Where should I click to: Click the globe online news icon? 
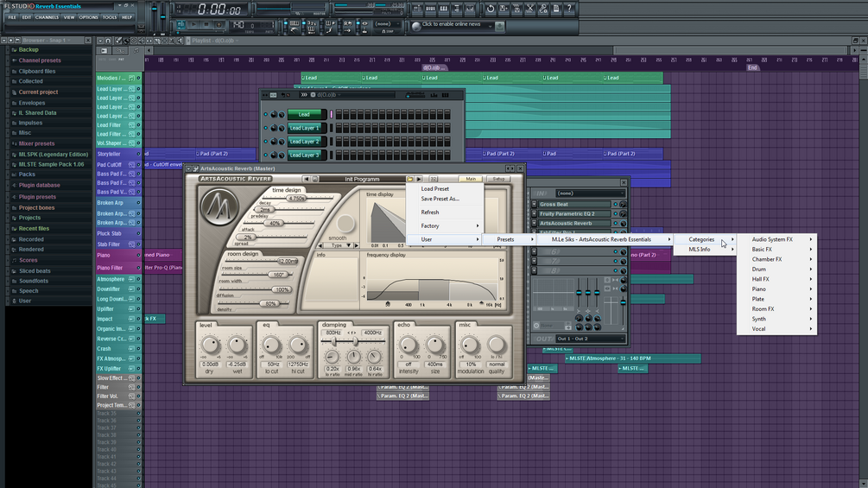(x=416, y=26)
